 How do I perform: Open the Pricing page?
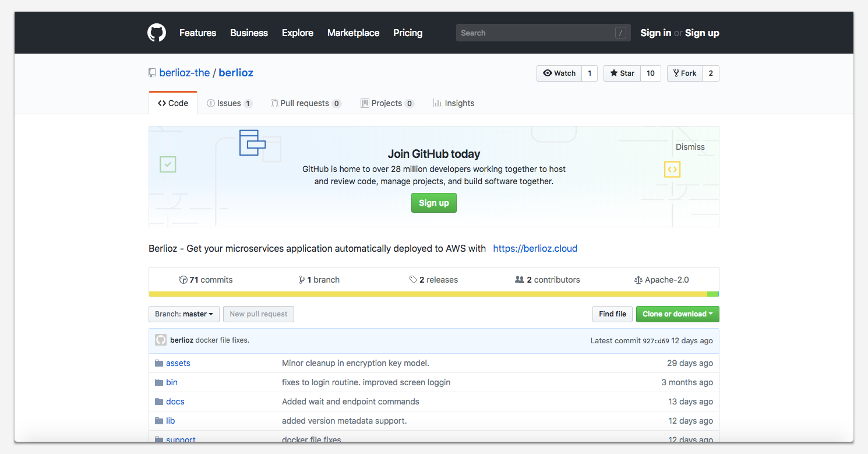(408, 33)
